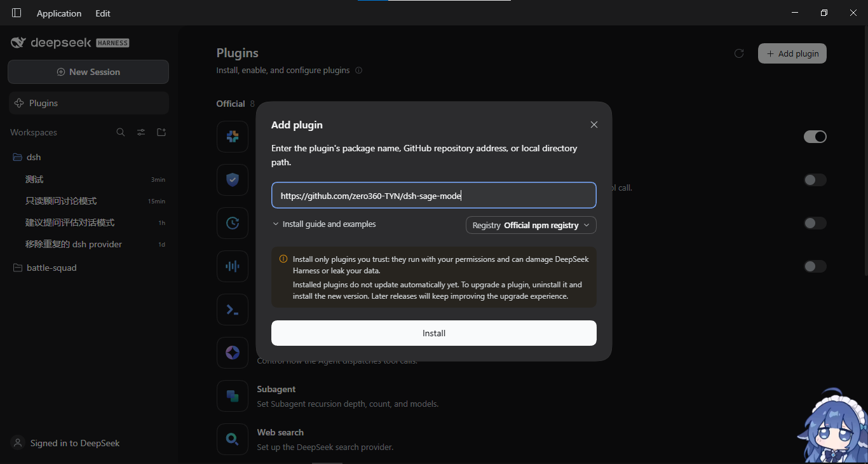Open the Application menu
The width and height of the screenshot is (868, 464).
coord(59,13)
